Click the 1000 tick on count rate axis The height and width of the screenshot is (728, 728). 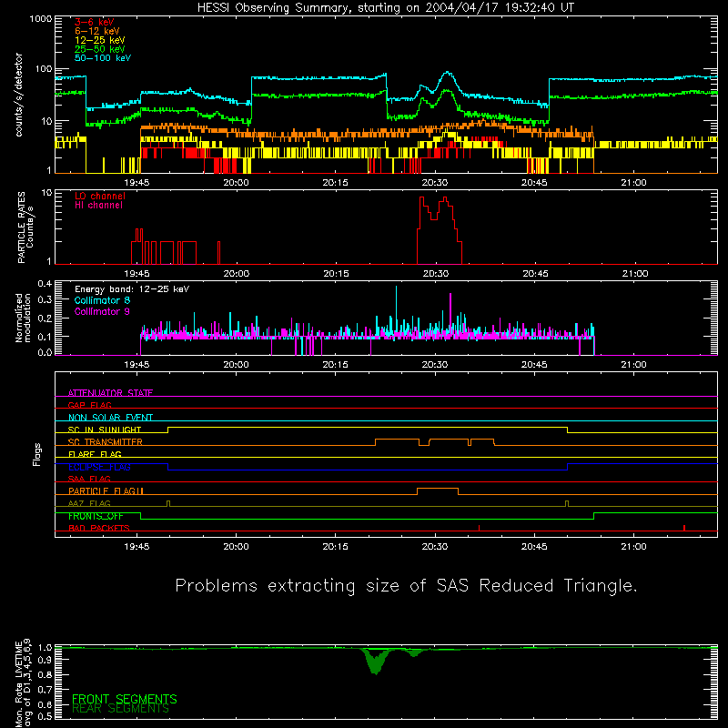pyautogui.click(x=41, y=19)
